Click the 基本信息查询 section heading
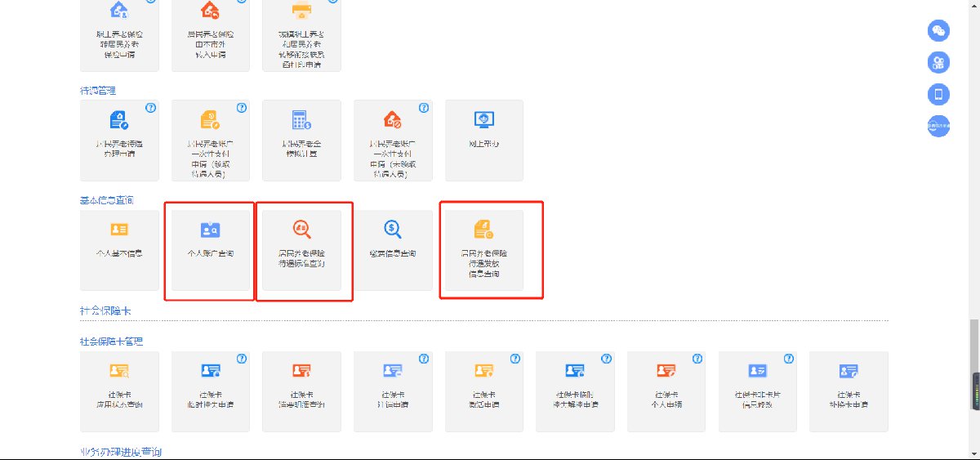Image resolution: width=980 pixels, height=460 pixels. (107, 200)
